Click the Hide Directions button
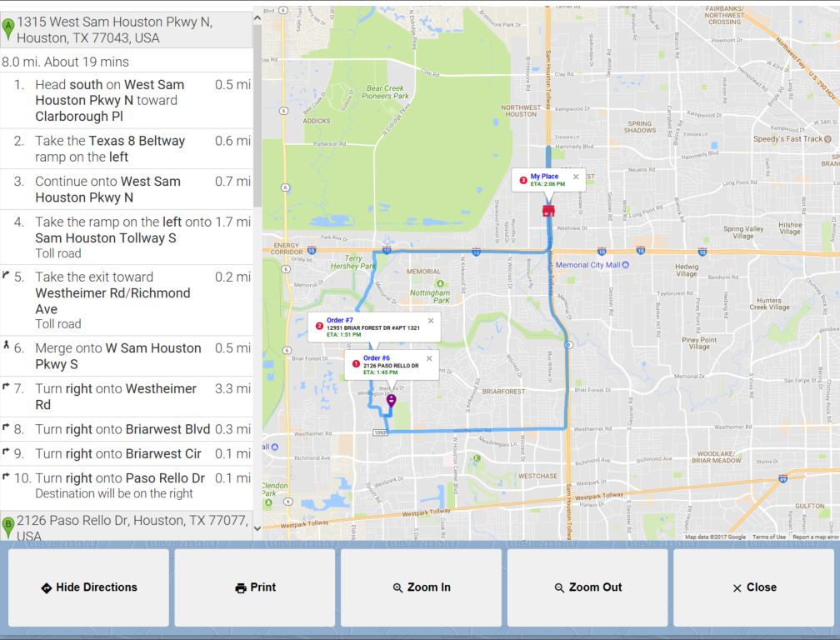 [88, 587]
